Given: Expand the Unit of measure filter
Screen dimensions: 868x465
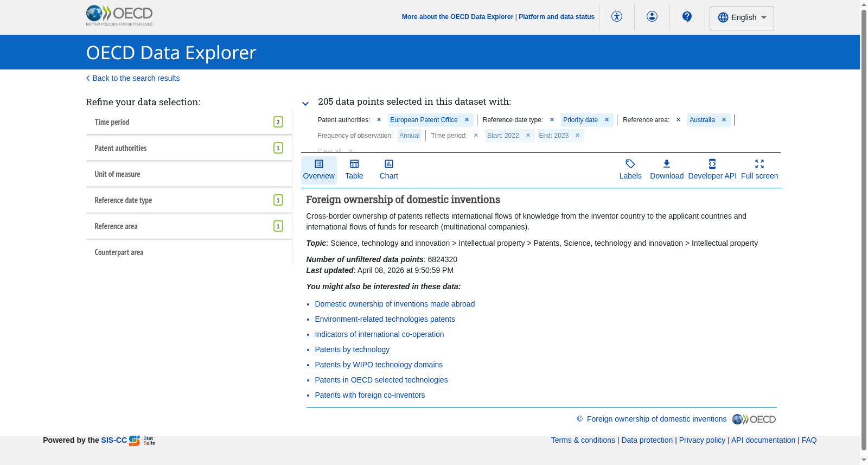Looking at the screenshot, I should [x=189, y=174].
